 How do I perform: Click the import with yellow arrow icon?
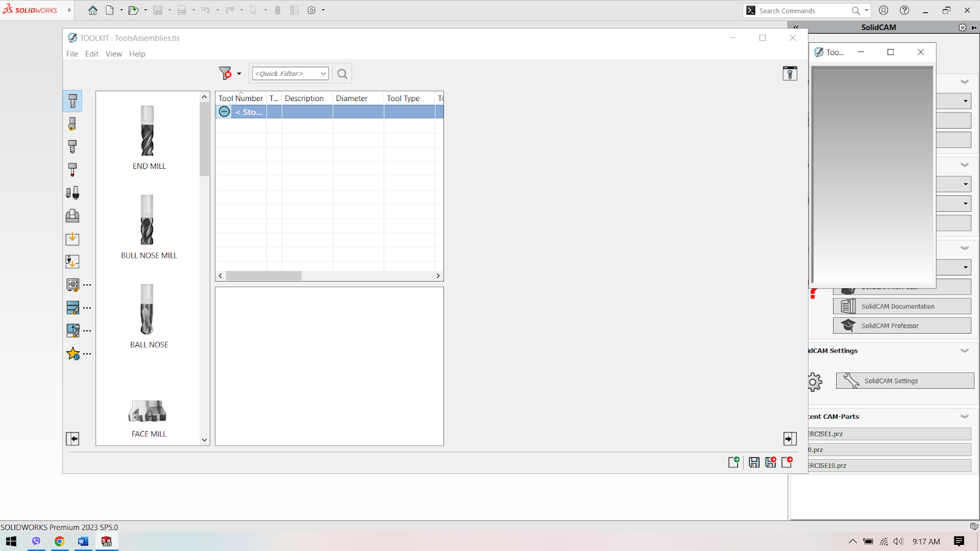[x=72, y=239]
